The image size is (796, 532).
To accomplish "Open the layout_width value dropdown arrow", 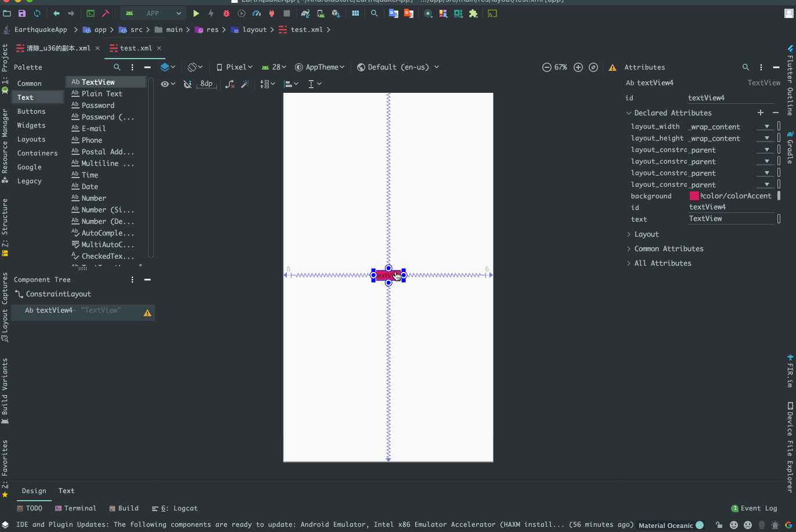I will click(x=767, y=126).
